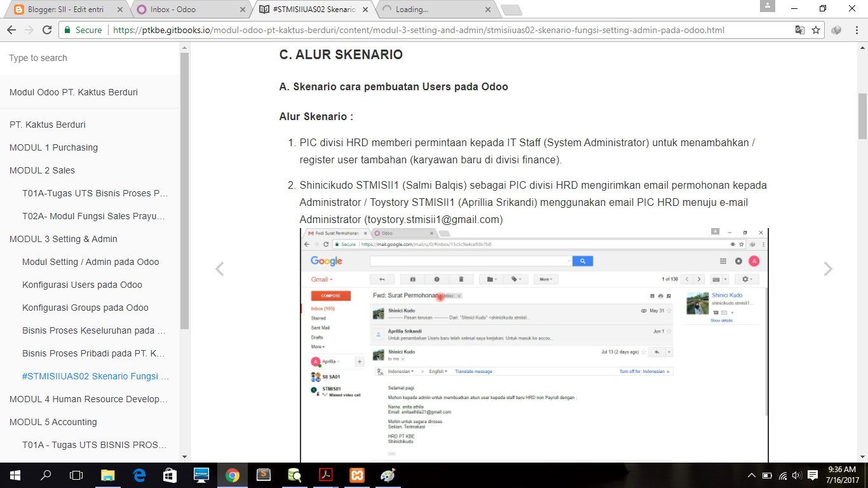Open MODUL 4 Human Resource Development

click(x=89, y=399)
